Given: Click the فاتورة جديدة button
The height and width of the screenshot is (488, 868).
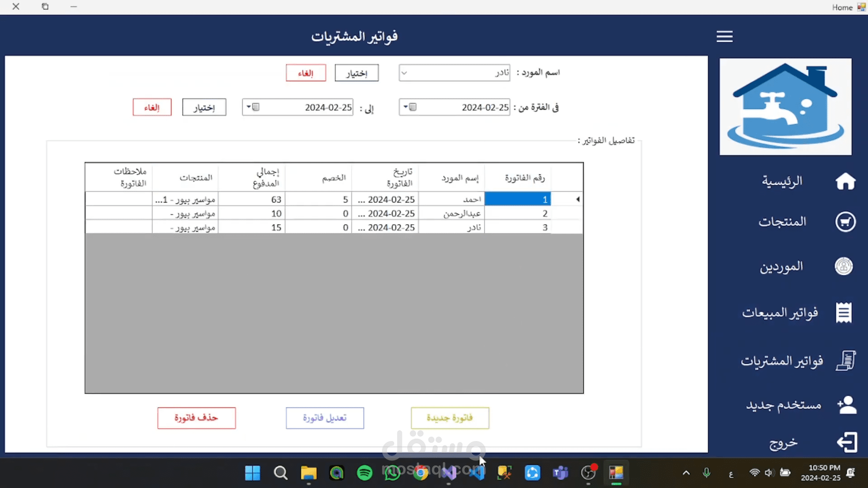Looking at the screenshot, I should point(450,418).
